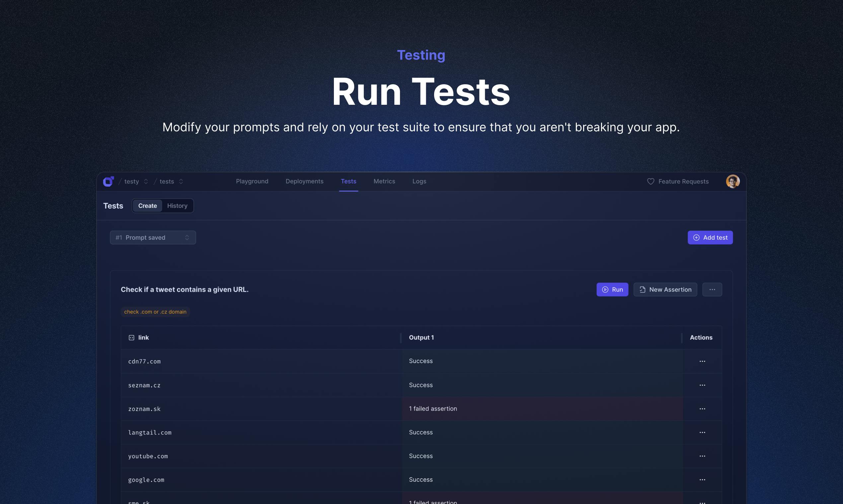Viewport: 843px width, 504px height.
Task: Switch to the Deployments tab
Action: [x=304, y=181]
